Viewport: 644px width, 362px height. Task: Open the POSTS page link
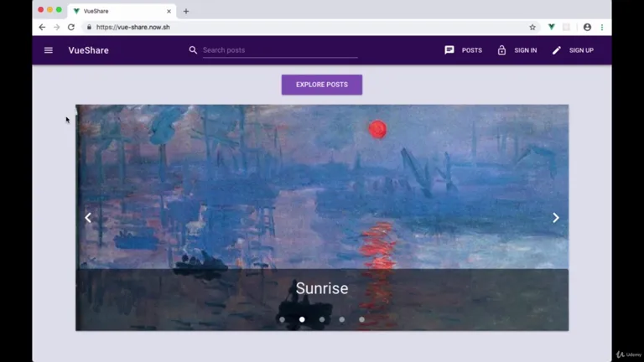[x=472, y=50]
